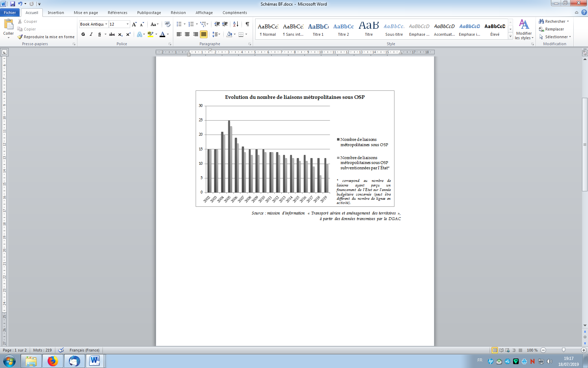Clear formatting with the eraser icon

point(167,24)
